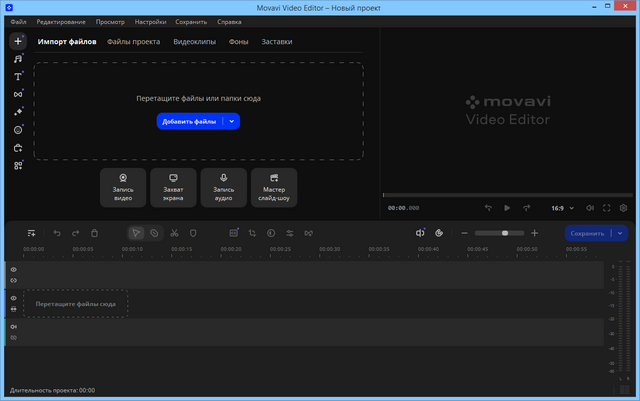Open the Titles panel in sidebar
The width and height of the screenshot is (640, 401).
pos(18,77)
